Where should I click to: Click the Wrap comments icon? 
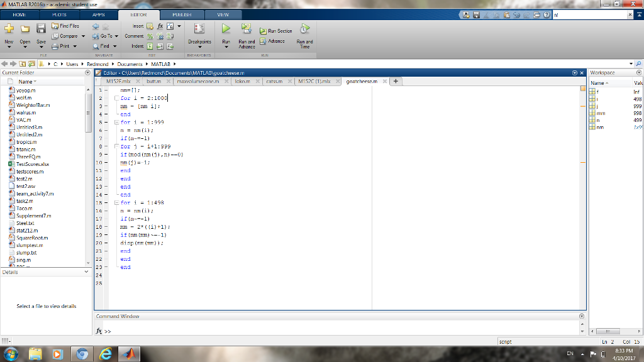click(170, 36)
